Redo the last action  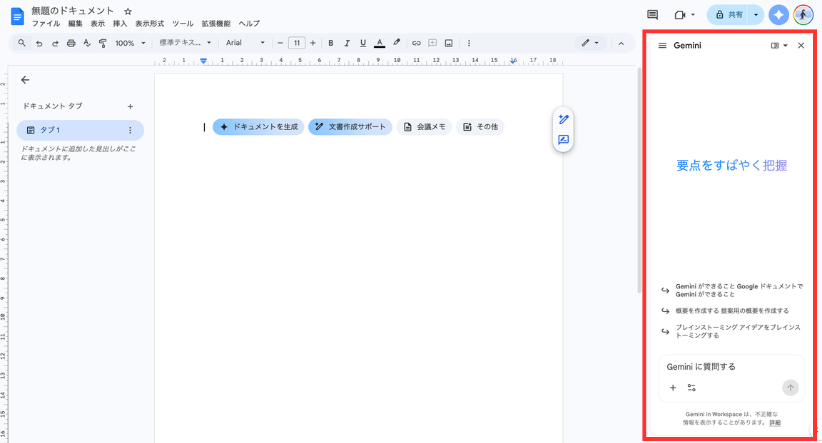pos(55,44)
